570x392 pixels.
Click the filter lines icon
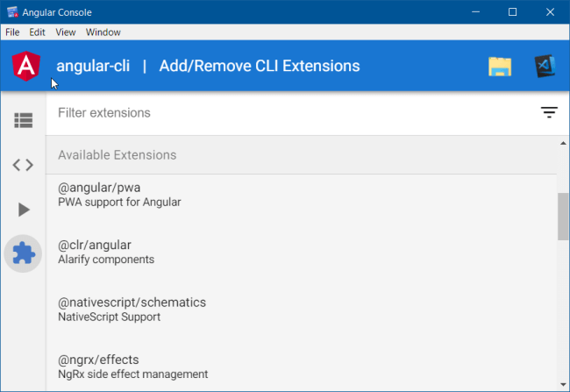click(x=549, y=112)
